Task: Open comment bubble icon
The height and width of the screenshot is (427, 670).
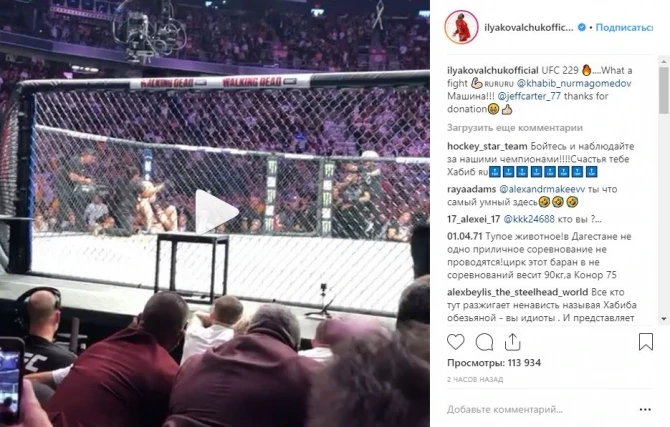Action: click(x=485, y=342)
